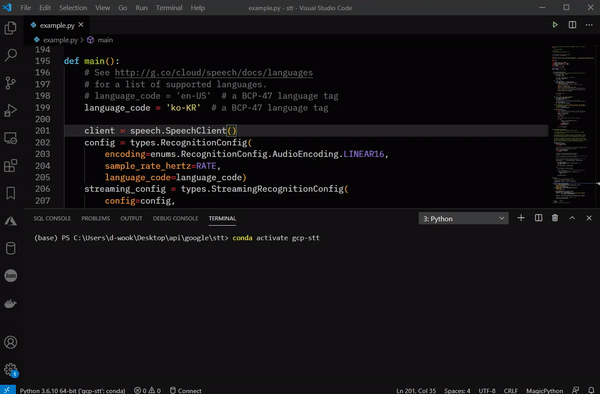Click line number 199 in gutter
Screen dimensions: 600x394
coord(42,107)
